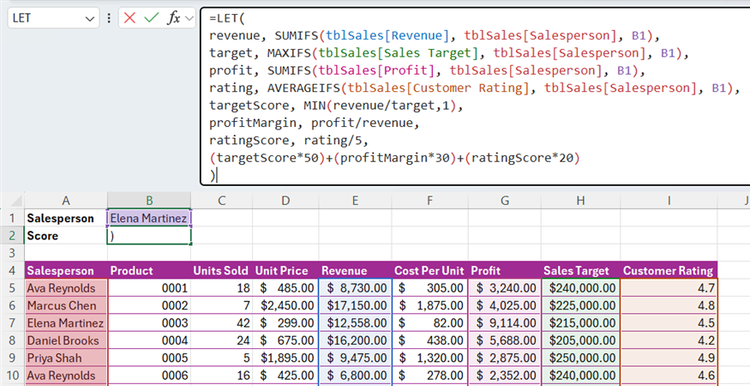
Task: Click Ava Reynolds in row 10
Action: click(x=66, y=375)
